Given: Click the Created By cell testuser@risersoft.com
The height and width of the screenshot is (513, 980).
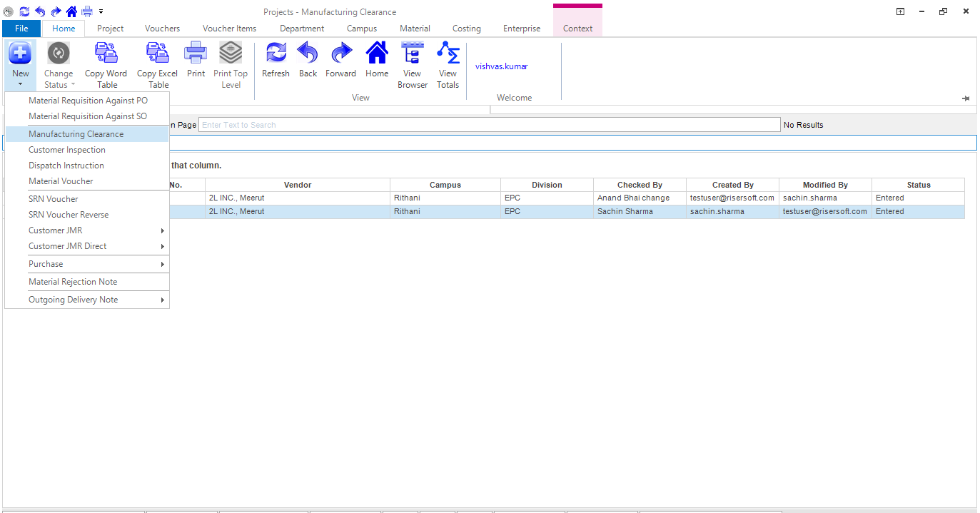Looking at the screenshot, I should (733, 198).
